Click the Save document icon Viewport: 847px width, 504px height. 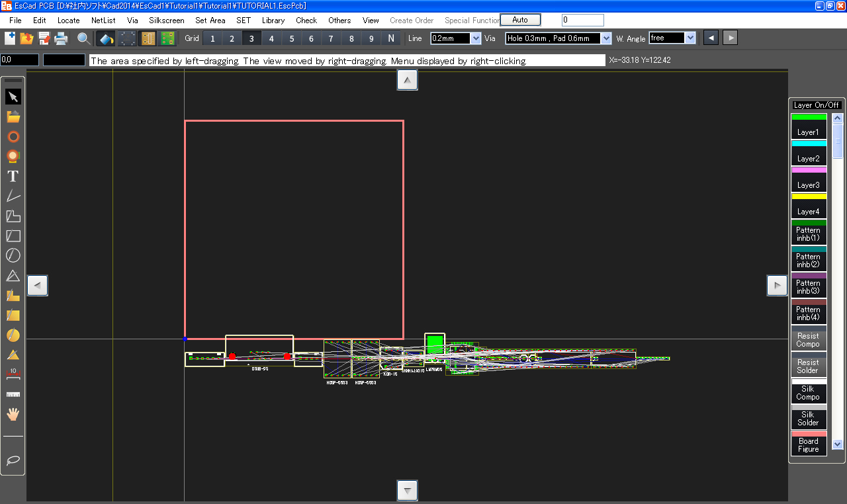click(44, 38)
